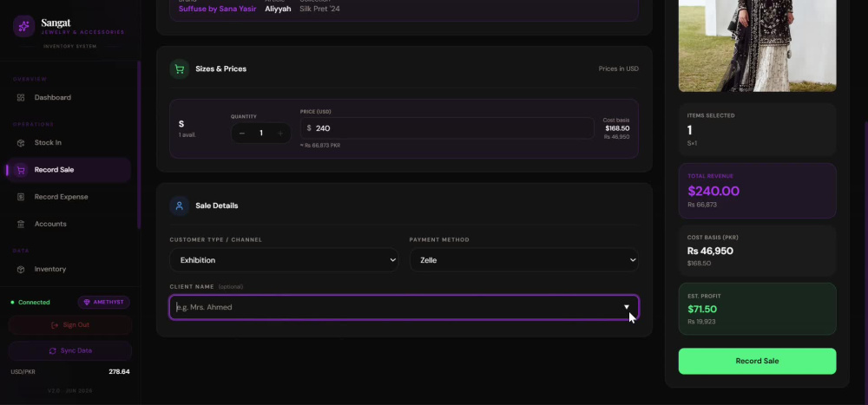
Task: Click the Inventory cube icon
Action: click(21, 270)
